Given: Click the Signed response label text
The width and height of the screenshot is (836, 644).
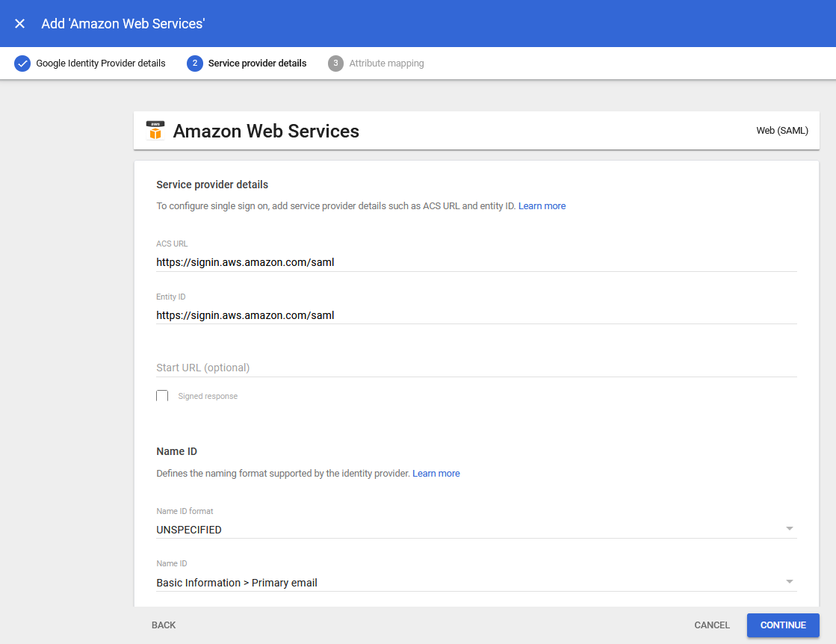Looking at the screenshot, I should pyautogui.click(x=208, y=396).
